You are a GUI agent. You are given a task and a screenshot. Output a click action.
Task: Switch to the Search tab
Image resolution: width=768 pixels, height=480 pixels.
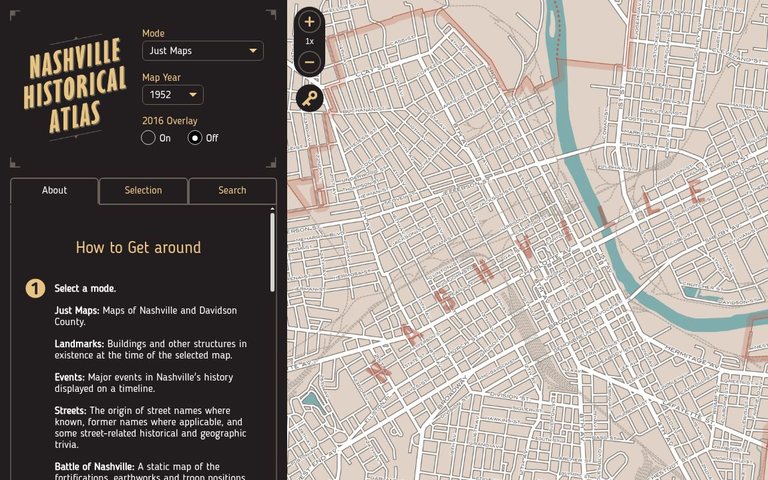pyautogui.click(x=232, y=191)
